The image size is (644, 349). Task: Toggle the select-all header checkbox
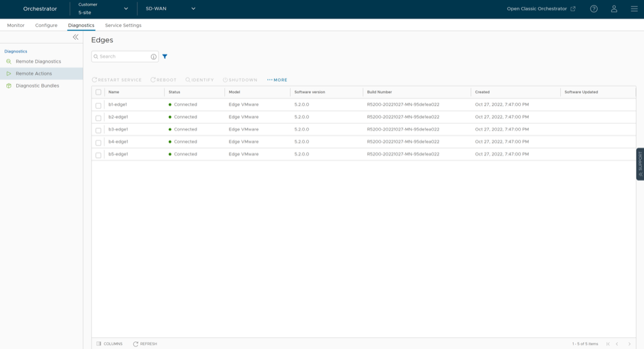pos(99,92)
